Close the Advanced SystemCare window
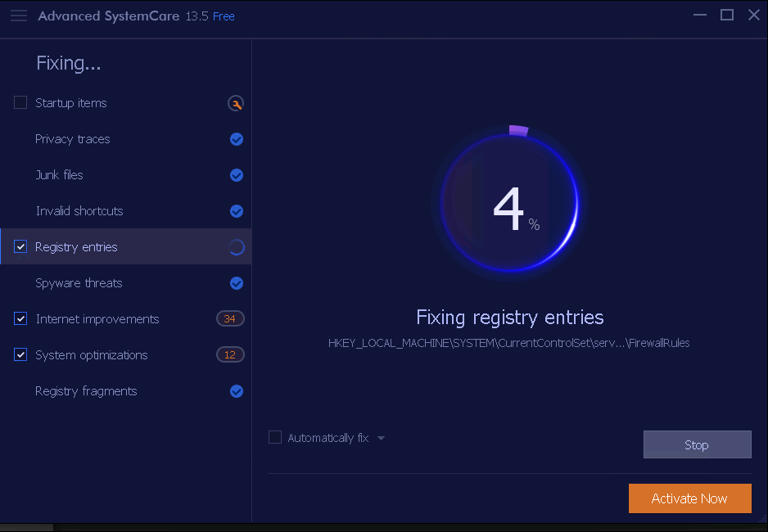768x532 pixels. (754, 16)
